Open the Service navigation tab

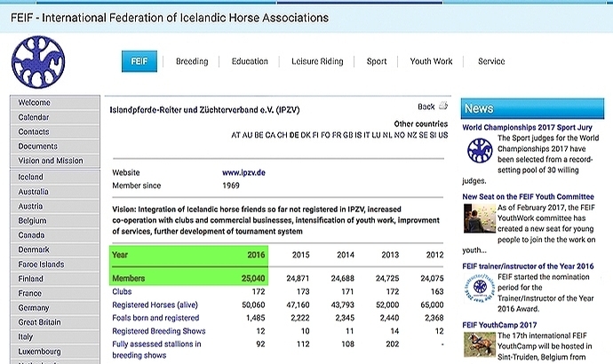coord(491,61)
